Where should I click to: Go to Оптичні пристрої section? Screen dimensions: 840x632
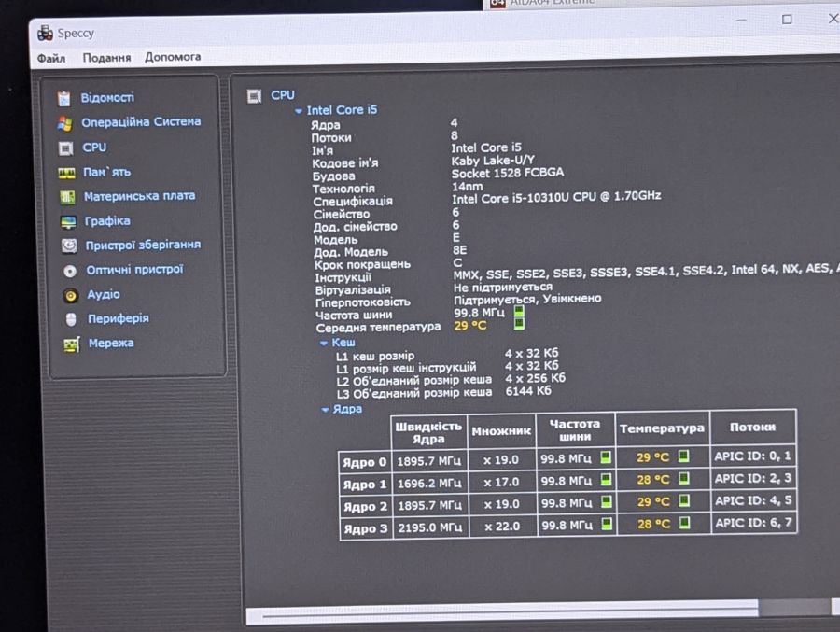coord(134,270)
